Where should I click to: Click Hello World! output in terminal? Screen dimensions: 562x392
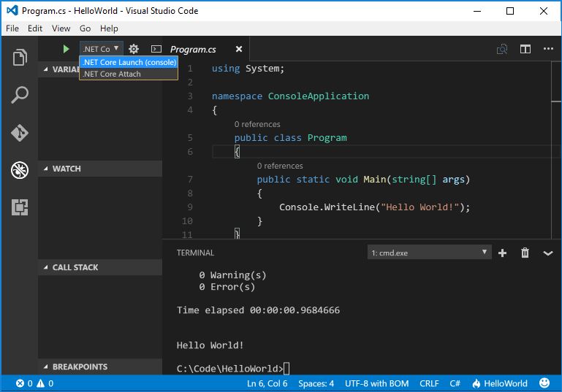[210, 345]
